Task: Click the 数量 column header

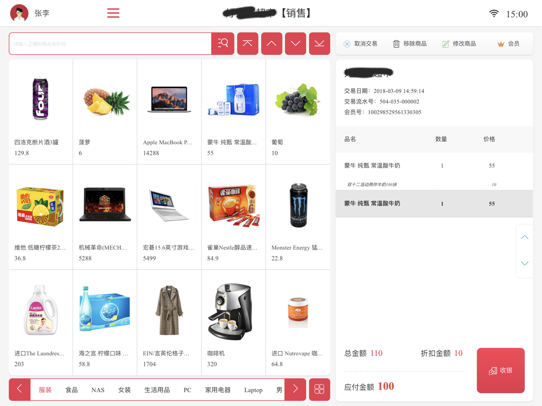Action: pos(441,139)
